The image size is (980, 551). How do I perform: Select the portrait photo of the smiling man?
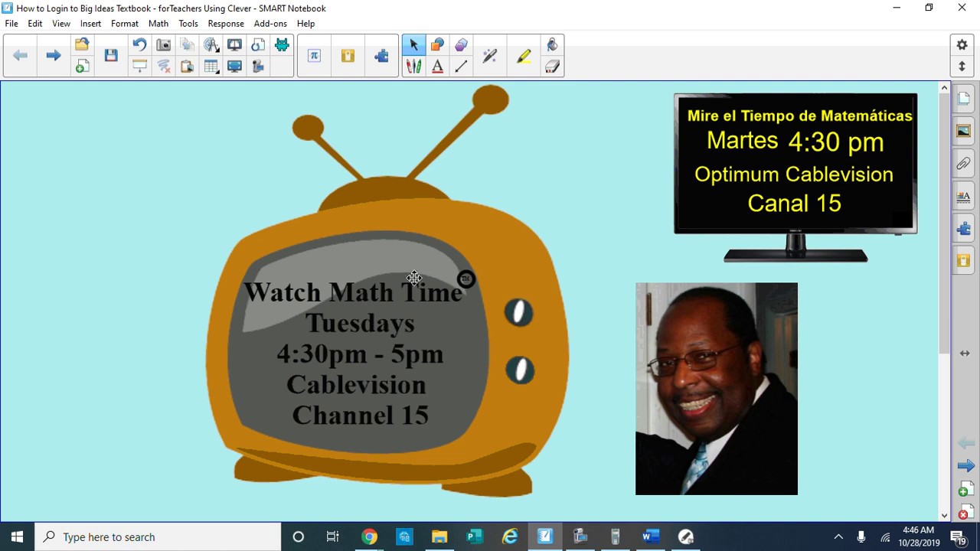(717, 389)
